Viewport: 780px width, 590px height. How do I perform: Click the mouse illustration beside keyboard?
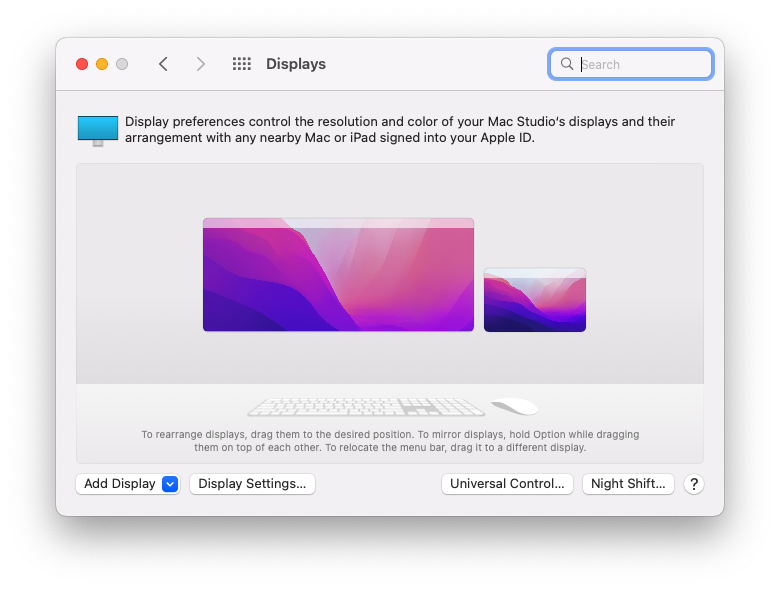[515, 406]
